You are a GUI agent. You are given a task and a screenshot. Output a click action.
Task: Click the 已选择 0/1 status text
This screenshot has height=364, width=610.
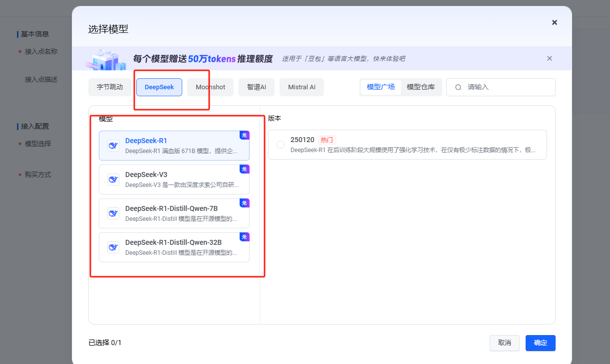click(105, 343)
